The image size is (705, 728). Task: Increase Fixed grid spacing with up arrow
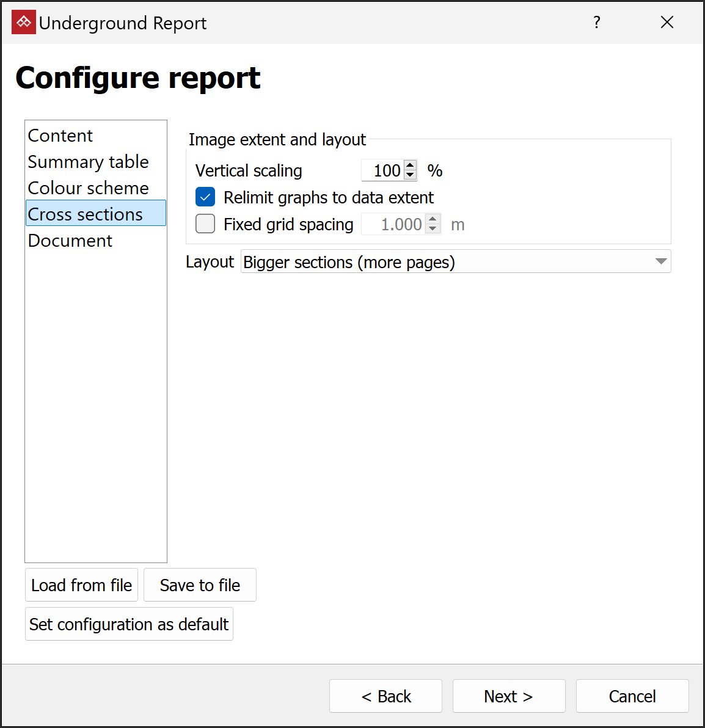[433, 219]
